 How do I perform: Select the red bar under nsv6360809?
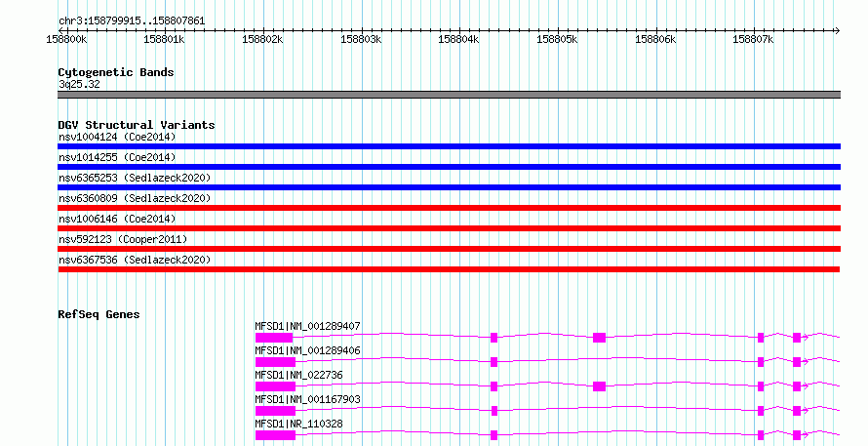tap(449, 208)
